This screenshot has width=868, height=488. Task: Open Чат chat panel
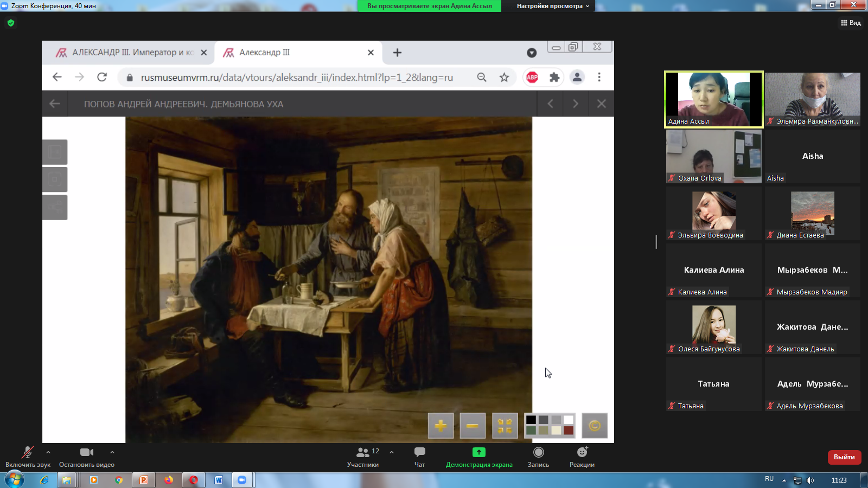tap(420, 457)
